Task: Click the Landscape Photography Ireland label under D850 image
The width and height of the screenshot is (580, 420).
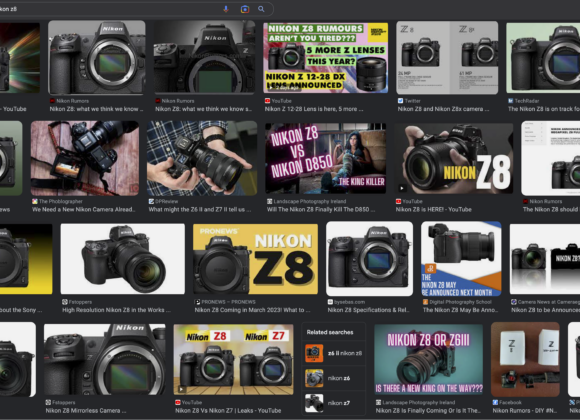Action: point(307,201)
